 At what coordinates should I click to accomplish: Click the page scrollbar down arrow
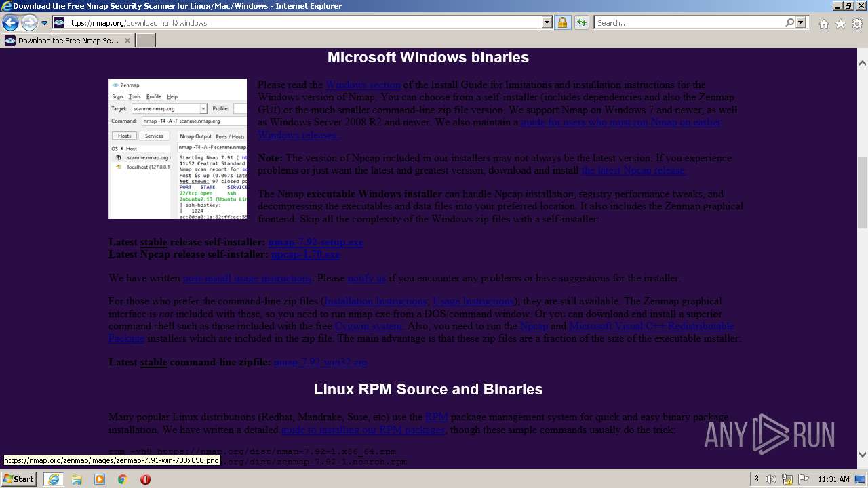pos(862,455)
